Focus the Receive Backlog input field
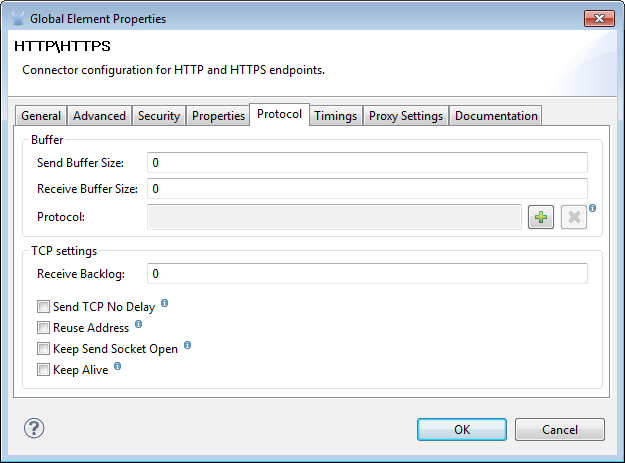Screen dimensions: 625x463 (366, 273)
